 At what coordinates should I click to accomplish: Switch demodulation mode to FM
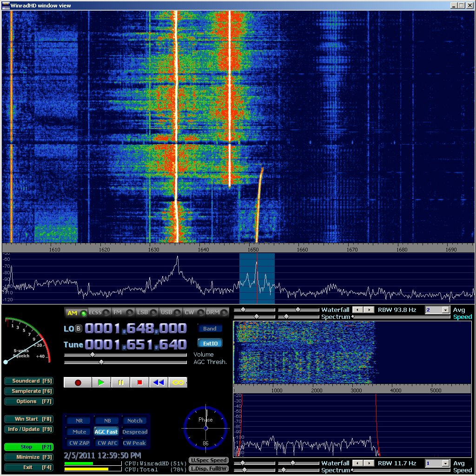(121, 312)
